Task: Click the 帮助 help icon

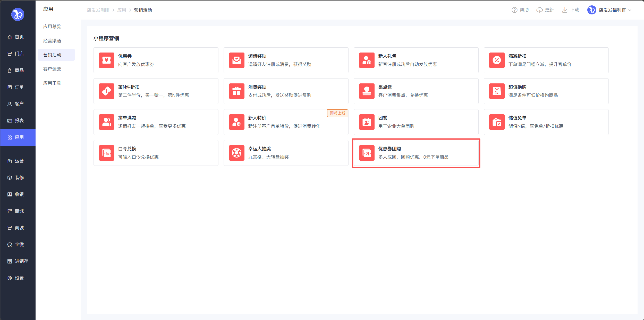Action: click(514, 10)
